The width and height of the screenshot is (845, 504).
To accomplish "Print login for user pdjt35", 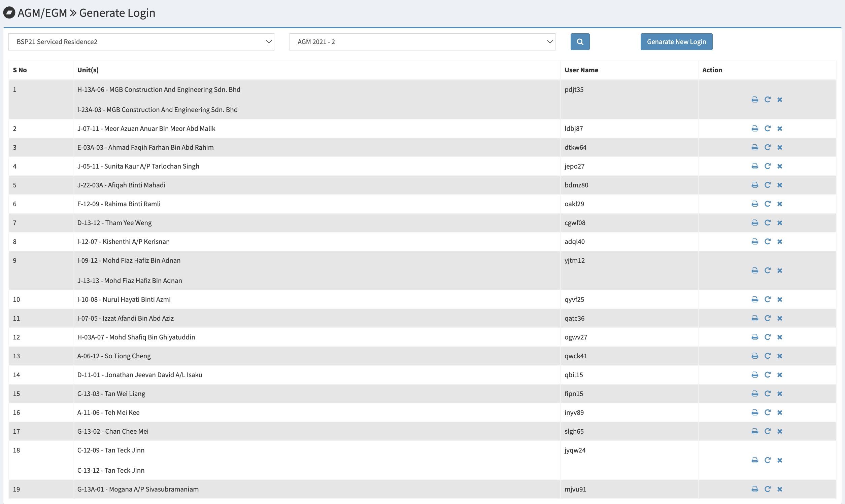I will (x=755, y=100).
